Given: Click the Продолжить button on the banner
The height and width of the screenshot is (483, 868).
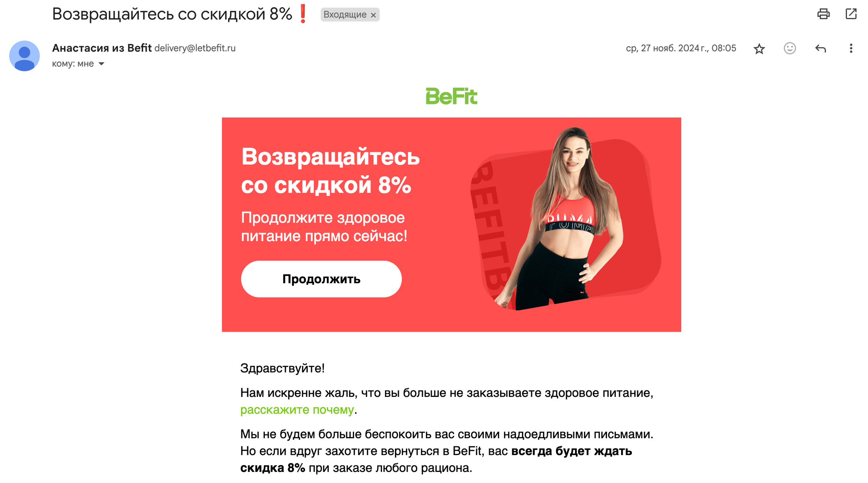Looking at the screenshot, I should tap(321, 279).
